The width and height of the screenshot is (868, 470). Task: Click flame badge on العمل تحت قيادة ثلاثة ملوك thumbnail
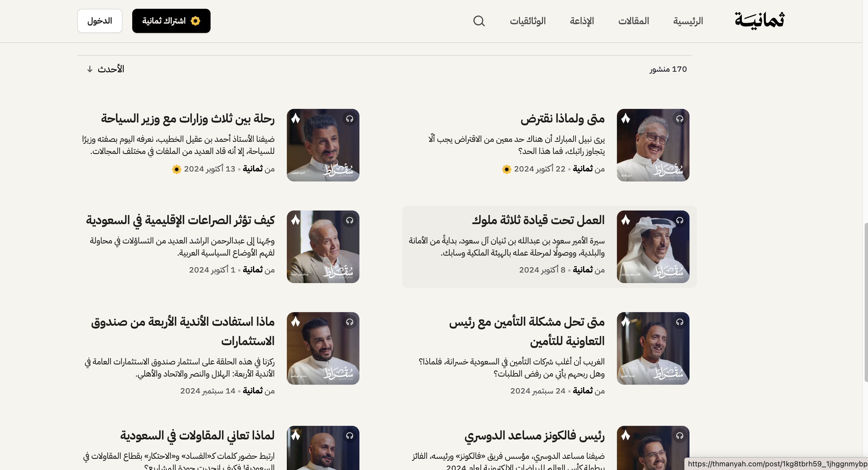pos(626,220)
